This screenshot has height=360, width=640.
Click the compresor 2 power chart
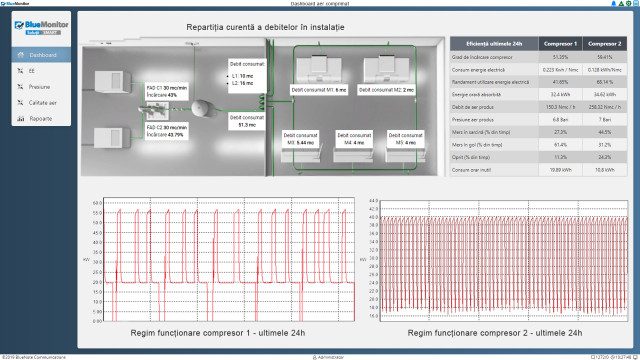504,260
